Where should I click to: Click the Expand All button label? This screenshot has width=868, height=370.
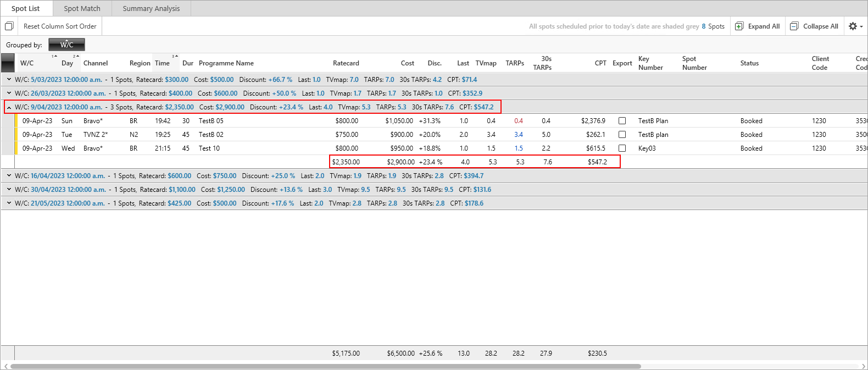tap(764, 26)
